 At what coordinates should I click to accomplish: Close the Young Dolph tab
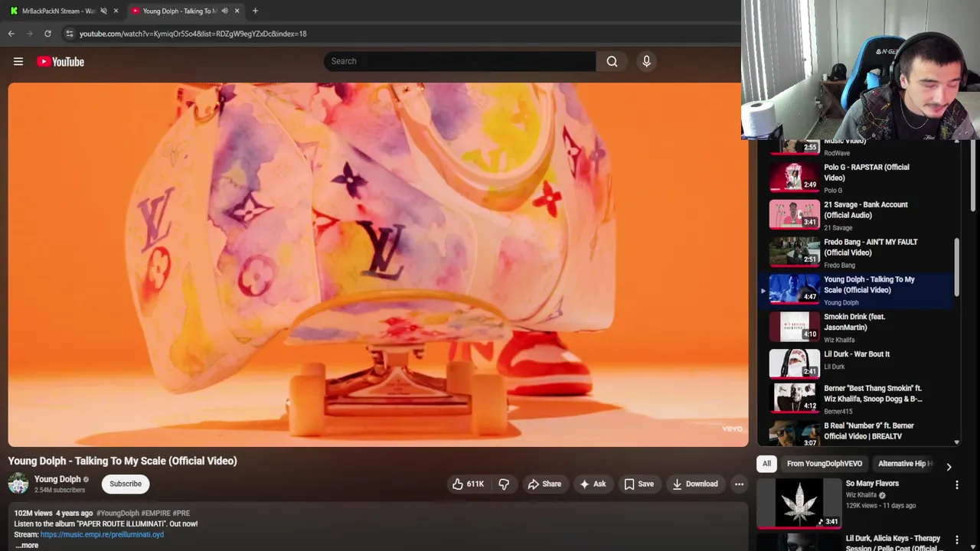pyautogui.click(x=237, y=11)
